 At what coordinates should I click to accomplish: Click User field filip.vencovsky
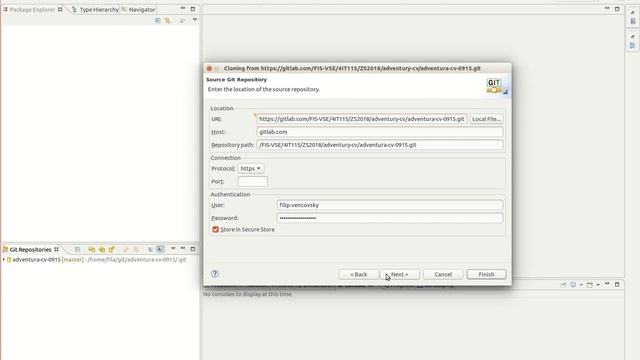[390, 205]
